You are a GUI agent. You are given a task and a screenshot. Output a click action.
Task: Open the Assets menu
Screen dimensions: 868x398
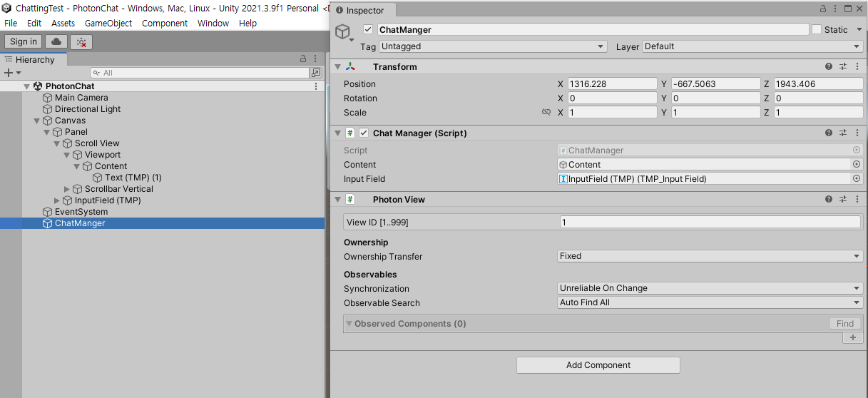coord(63,24)
